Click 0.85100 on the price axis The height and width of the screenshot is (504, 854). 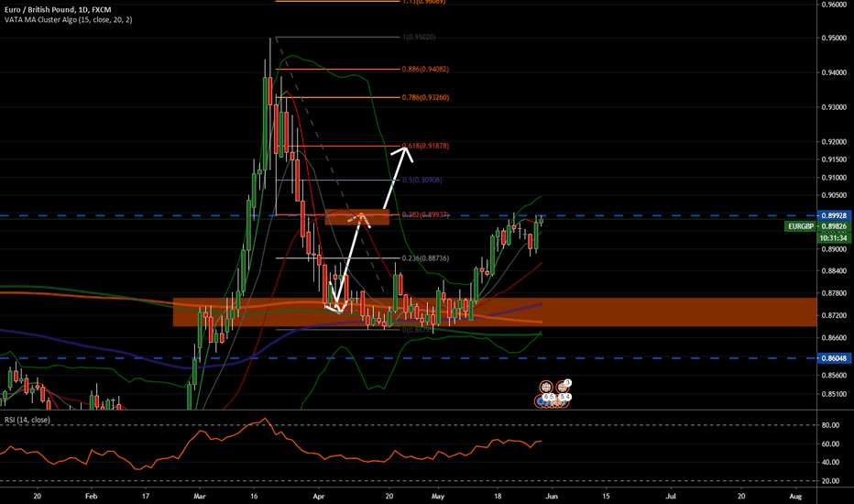(x=835, y=394)
